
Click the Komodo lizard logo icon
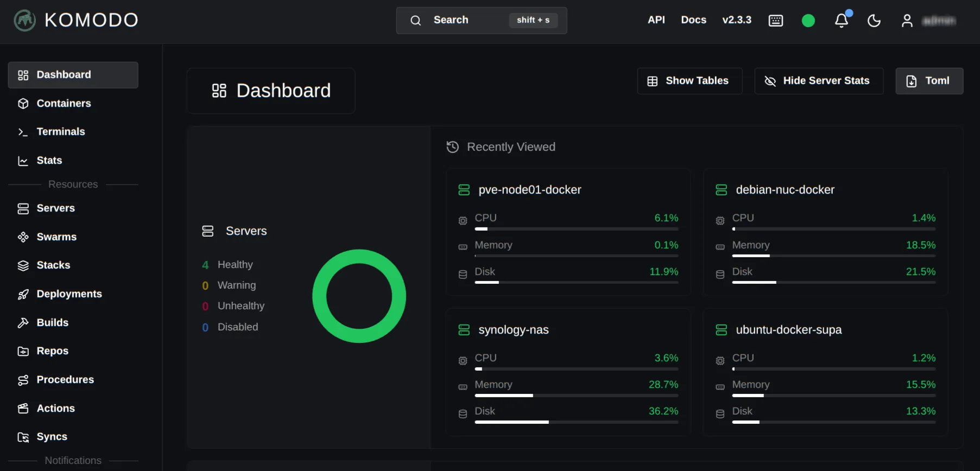coord(24,21)
